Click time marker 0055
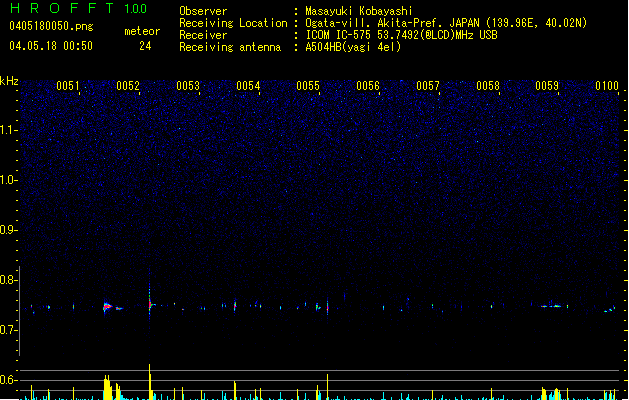The width and height of the screenshot is (629, 400). tap(308, 85)
